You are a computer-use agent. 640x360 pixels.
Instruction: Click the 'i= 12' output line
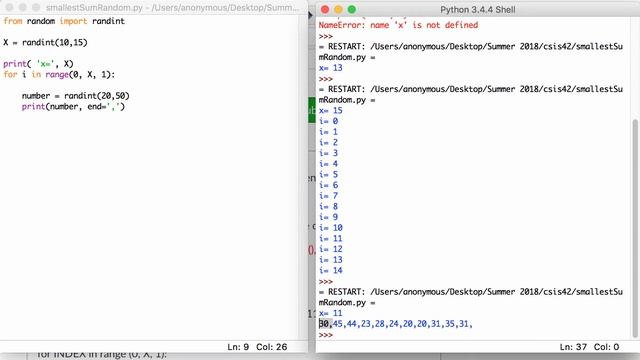[x=331, y=249]
